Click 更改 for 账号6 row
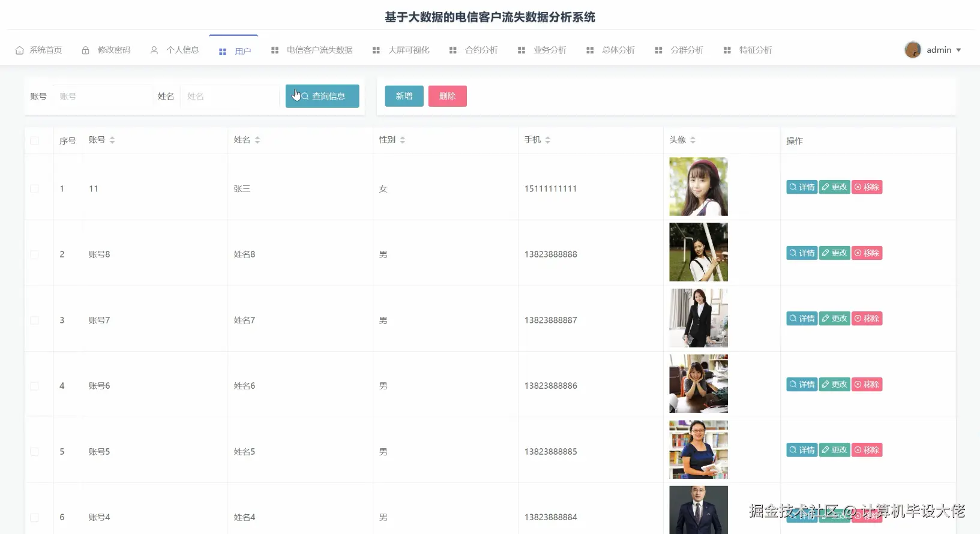The height and width of the screenshot is (534, 980). point(835,385)
